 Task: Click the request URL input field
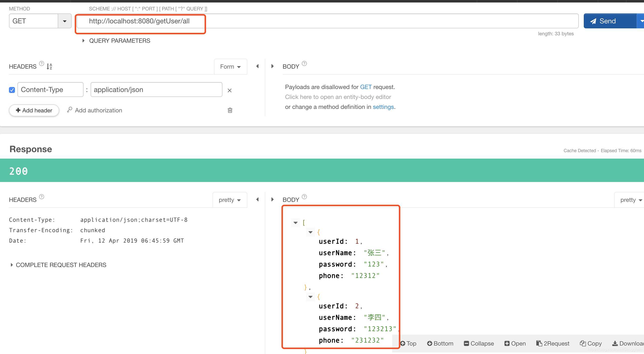coord(327,21)
